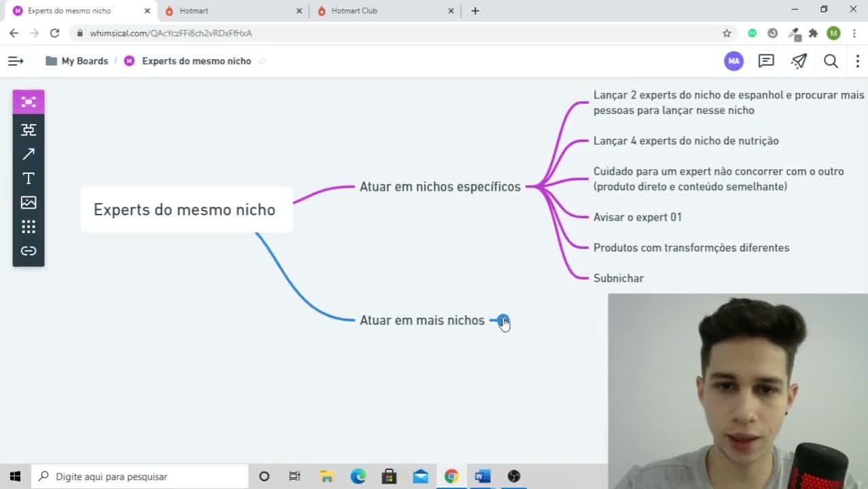Click the MA user avatar
The image size is (868, 489).
pyautogui.click(x=734, y=61)
